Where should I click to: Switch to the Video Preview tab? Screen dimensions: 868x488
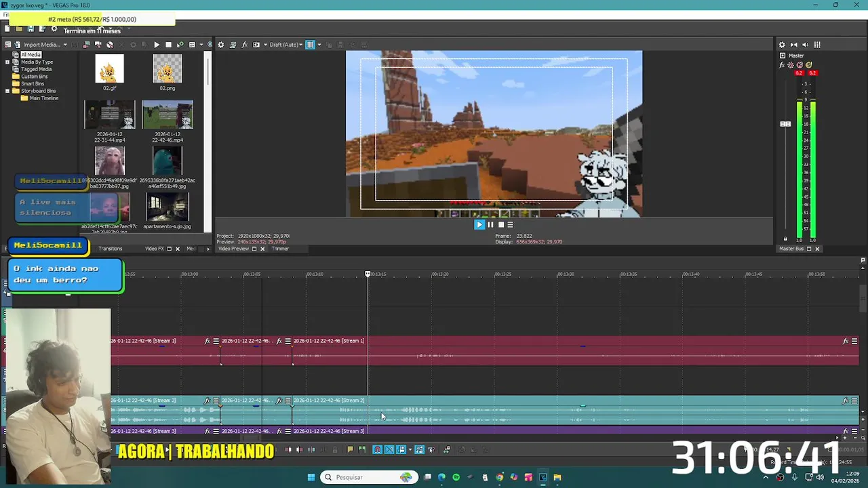click(x=233, y=249)
